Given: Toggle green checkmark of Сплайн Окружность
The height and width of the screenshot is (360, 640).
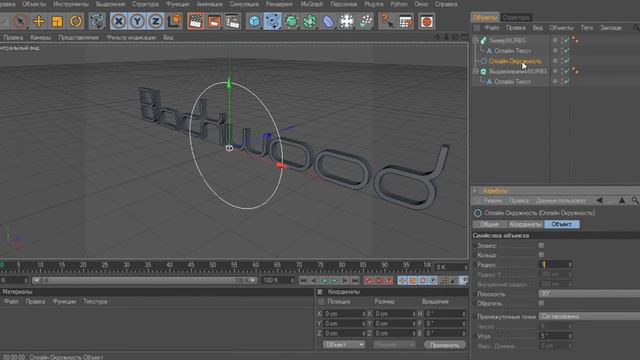Looking at the screenshot, I should [567, 61].
